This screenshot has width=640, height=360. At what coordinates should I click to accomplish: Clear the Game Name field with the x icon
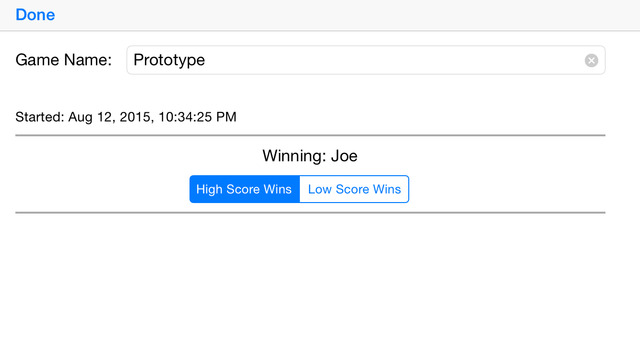tap(591, 60)
